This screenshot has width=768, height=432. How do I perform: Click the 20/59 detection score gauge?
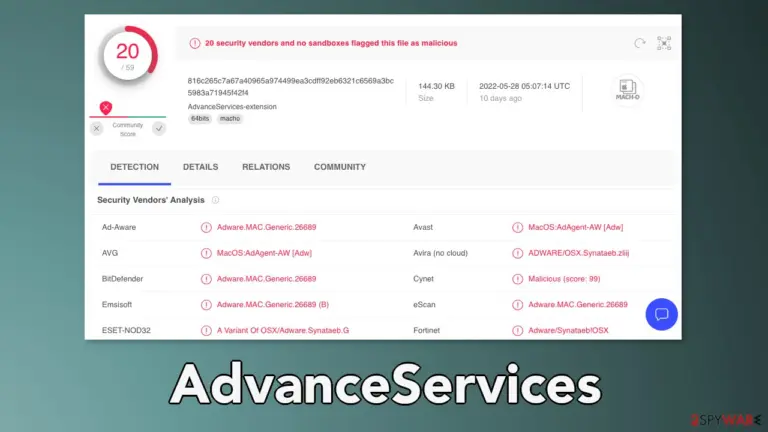tap(128, 56)
